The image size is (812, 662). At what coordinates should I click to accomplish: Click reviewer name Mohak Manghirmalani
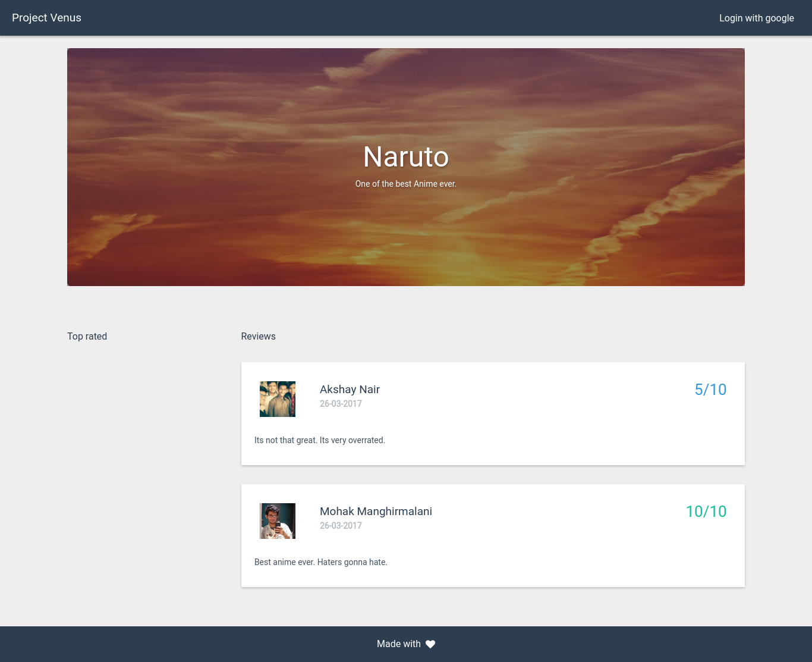pos(376,512)
